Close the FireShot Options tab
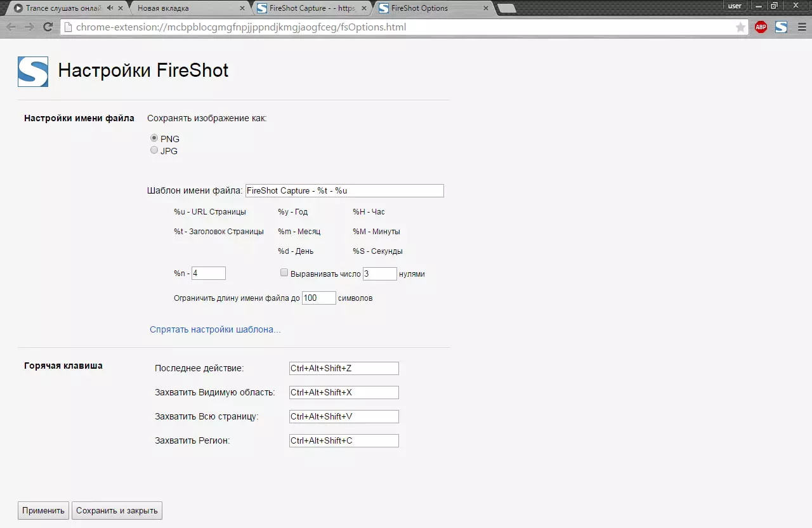Screen dimensions: 812x528 pyautogui.click(x=486, y=8)
